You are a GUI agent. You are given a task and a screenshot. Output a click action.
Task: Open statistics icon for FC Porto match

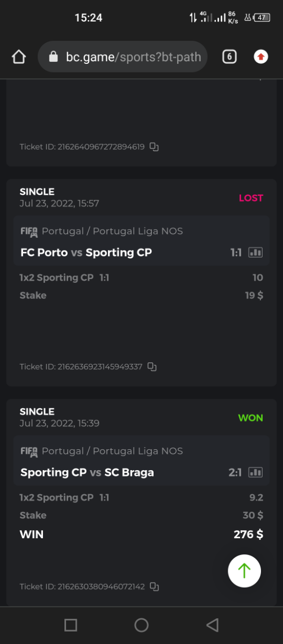tap(256, 252)
